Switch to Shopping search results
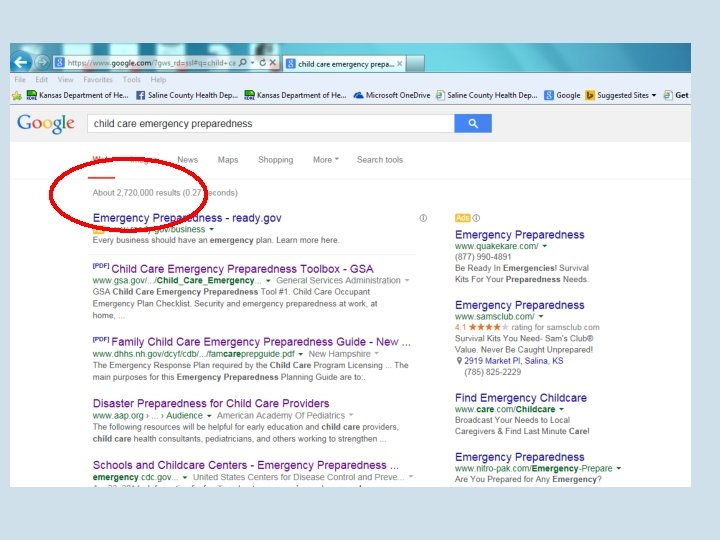The height and width of the screenshot is (540, 720). click(276, 159)
